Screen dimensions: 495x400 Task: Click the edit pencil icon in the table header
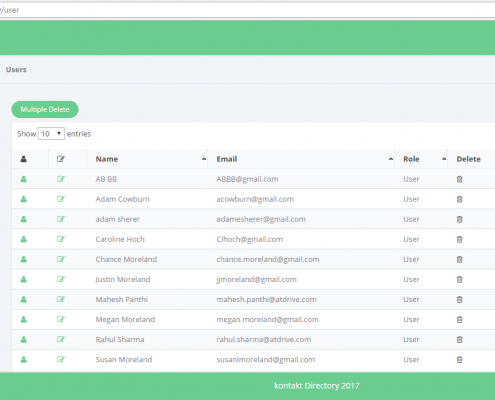pos(61,159)
